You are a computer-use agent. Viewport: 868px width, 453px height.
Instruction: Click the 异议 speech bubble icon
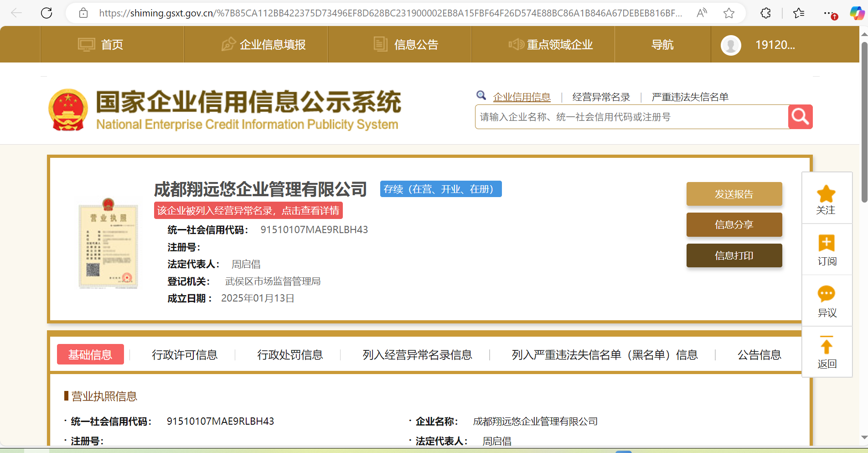tap(826, 294)
